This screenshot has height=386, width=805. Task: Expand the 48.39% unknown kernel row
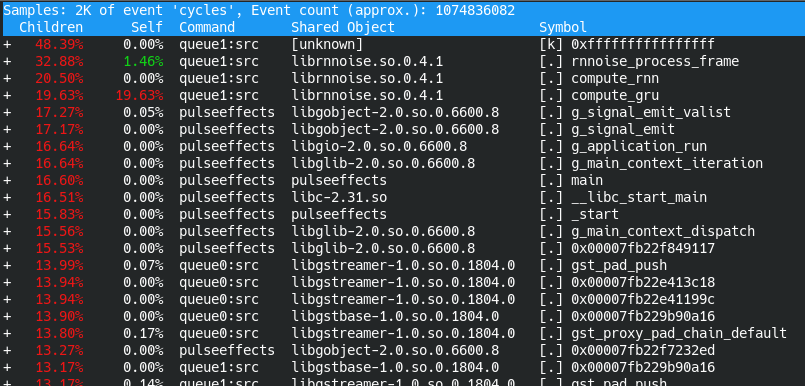click(7, 45)
